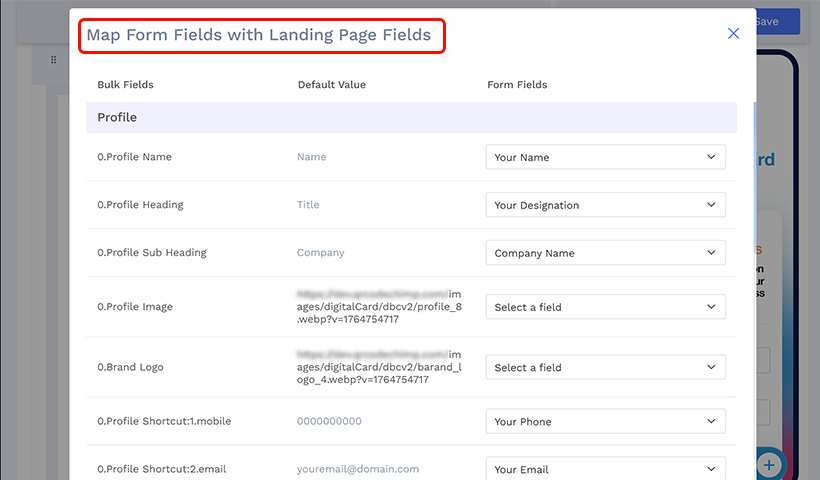Click the drag handle icon behind the dialog
Viewport: 820px width, 480px height.
click(x=54, y=60)
